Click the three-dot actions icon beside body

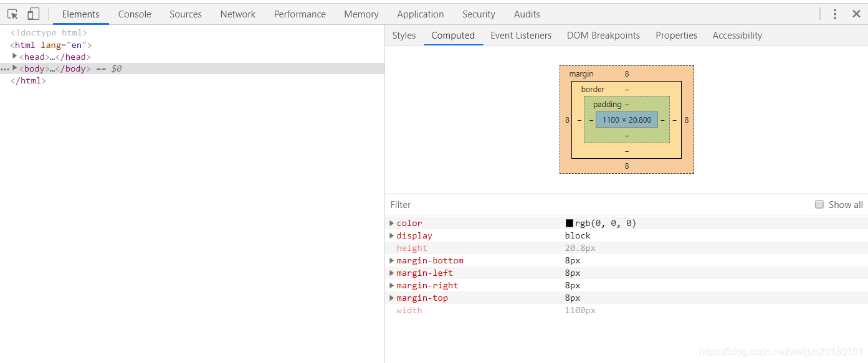(5, 69)
